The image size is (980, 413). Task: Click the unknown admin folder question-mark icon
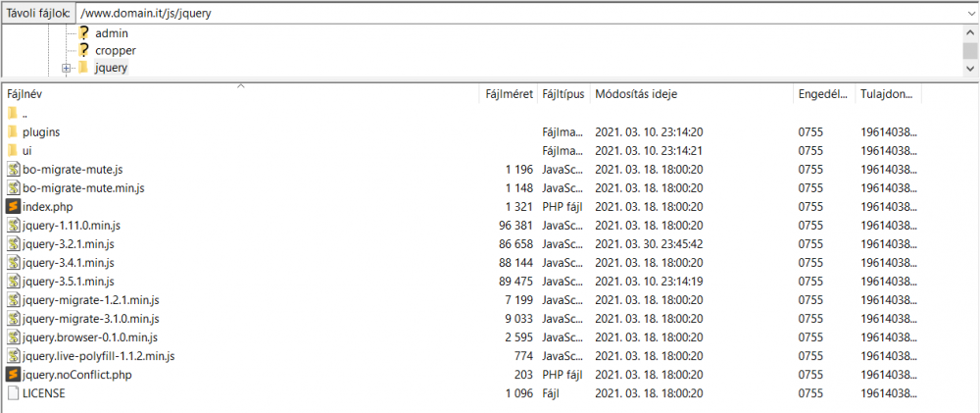tap(83, 33)
